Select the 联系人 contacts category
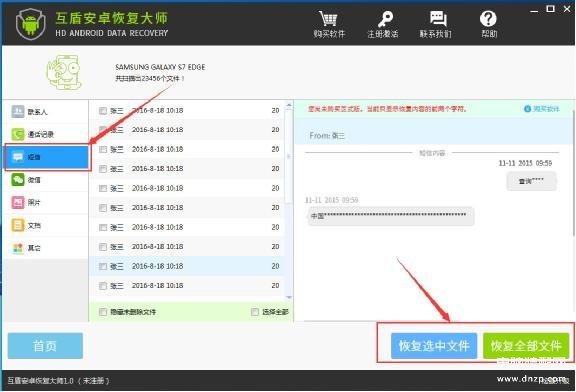 coord(46,112)
